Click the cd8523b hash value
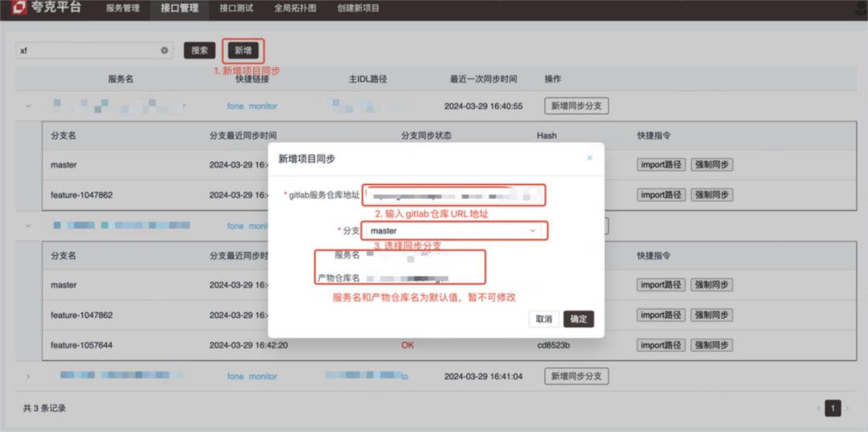Viewport: 868px width, 432px height. (x=554, y=345)
